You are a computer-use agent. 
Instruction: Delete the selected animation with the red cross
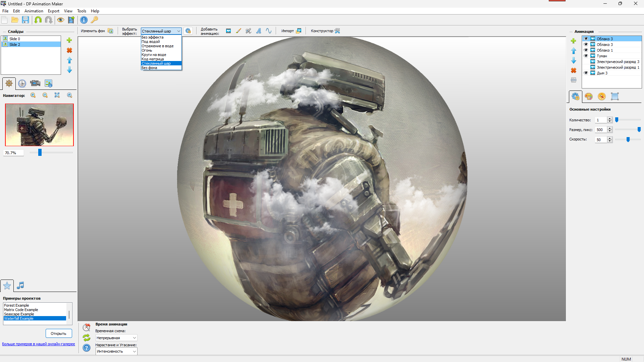pos(574,71)
